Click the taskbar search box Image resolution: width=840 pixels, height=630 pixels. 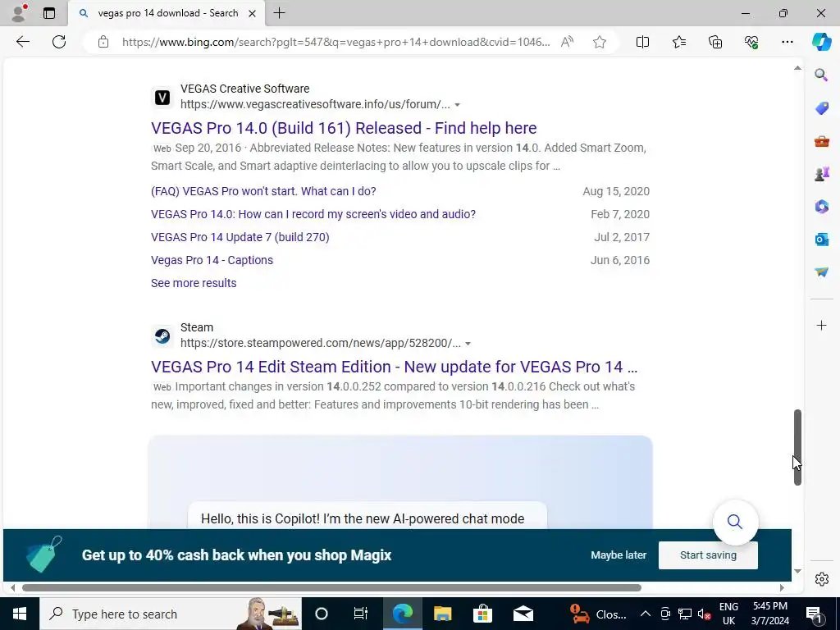[x=171, y=614]
